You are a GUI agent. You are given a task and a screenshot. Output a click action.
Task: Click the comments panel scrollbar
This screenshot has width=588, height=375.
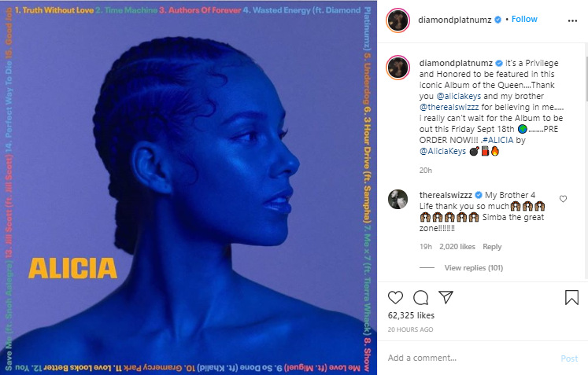pyautogui.click(x=586, y=79)
